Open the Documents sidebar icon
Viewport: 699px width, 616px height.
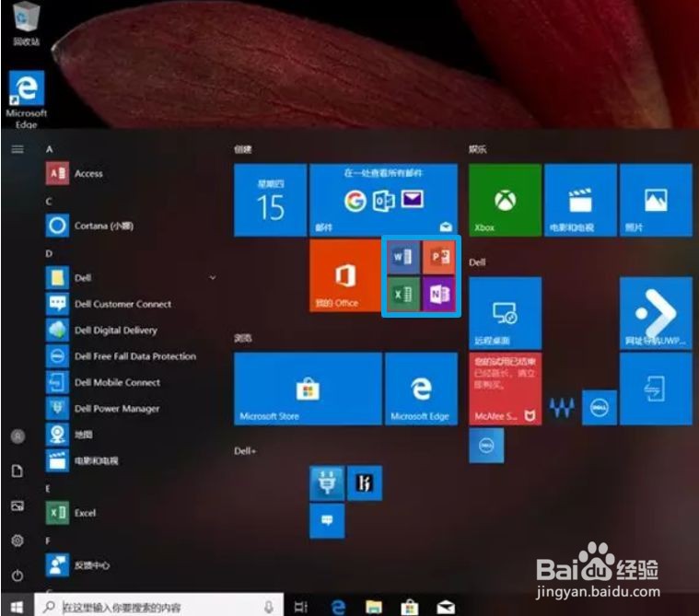pyautogui.click(x=17, y=471)
